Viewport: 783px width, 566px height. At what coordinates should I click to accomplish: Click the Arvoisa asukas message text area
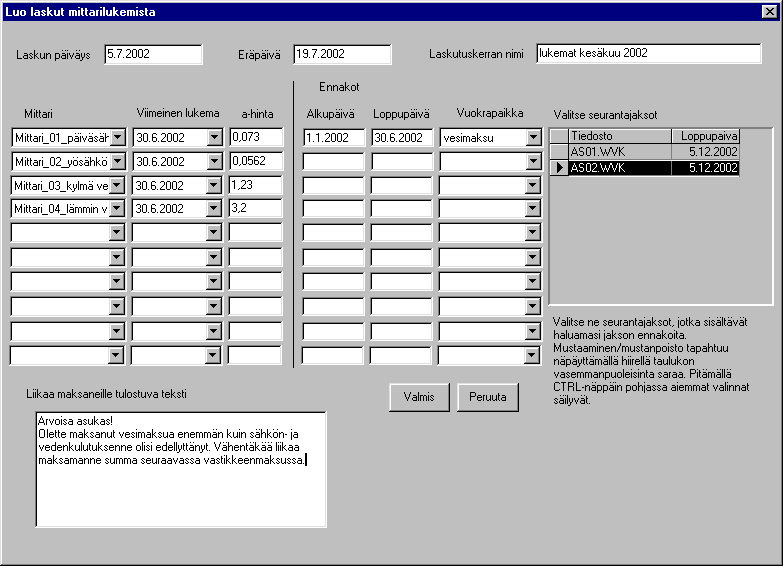[x=181, y=469]
